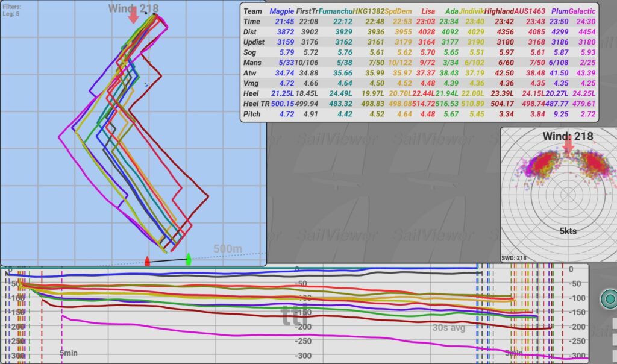Image resolution: width=617 pixels, height=364 pixels.
Task: Click the Heel row label
Action: point(251,93)
